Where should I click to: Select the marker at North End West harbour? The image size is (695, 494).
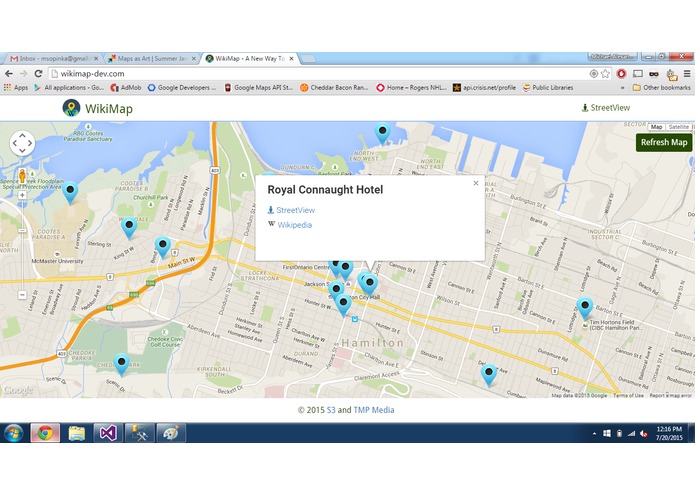382,134
